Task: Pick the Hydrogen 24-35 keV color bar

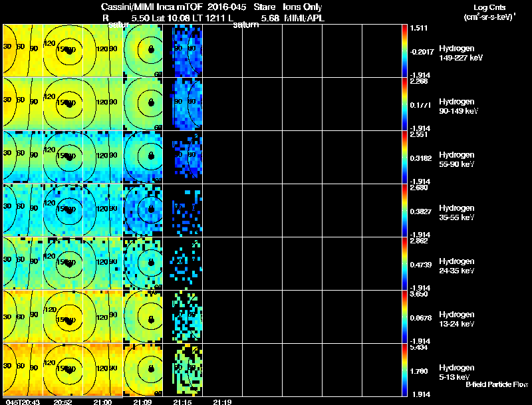Action: [x=404, y=264]
